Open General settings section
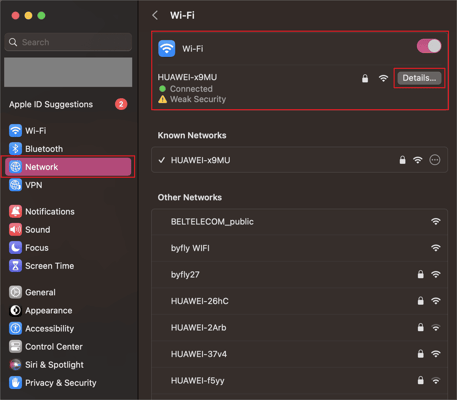457x400 pixels. [68, 292]
